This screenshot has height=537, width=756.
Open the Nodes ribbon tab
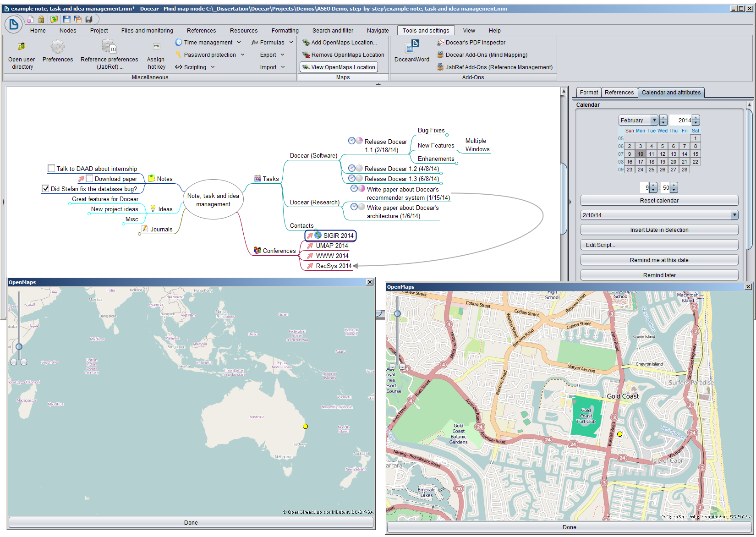click(68, 31)
